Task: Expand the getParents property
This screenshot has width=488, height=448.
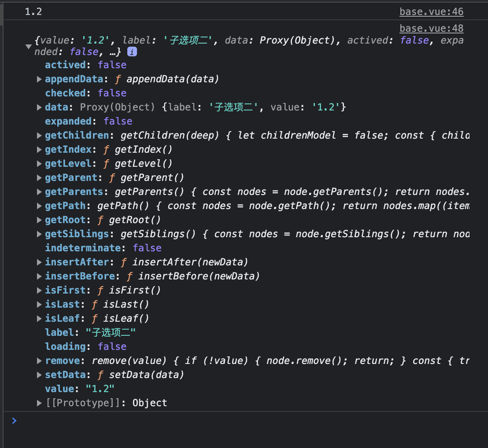Action: click(38, 191)
